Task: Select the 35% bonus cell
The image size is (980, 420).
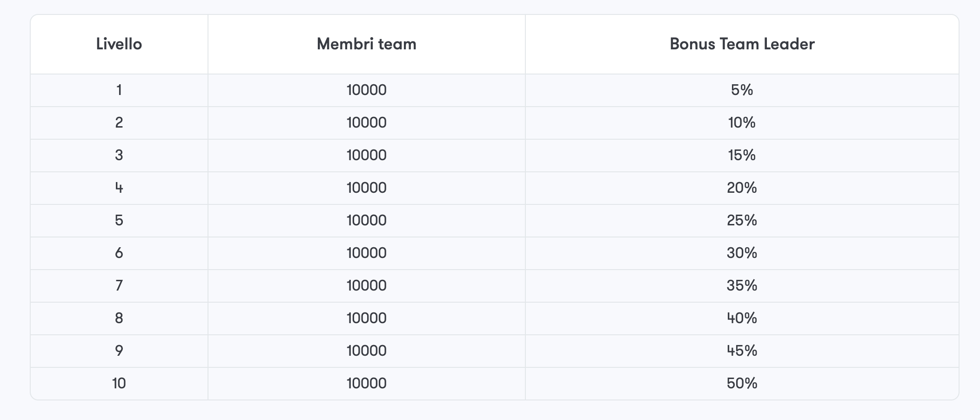Action: (742, 285)
